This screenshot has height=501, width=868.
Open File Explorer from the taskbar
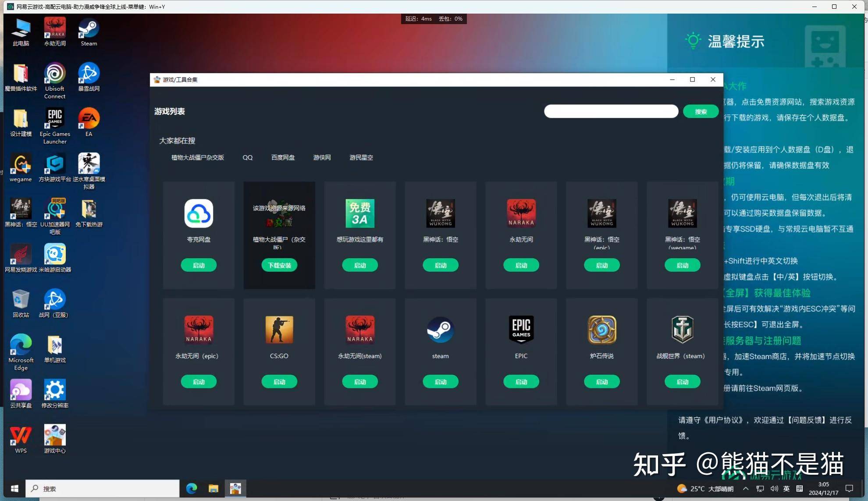213,488
